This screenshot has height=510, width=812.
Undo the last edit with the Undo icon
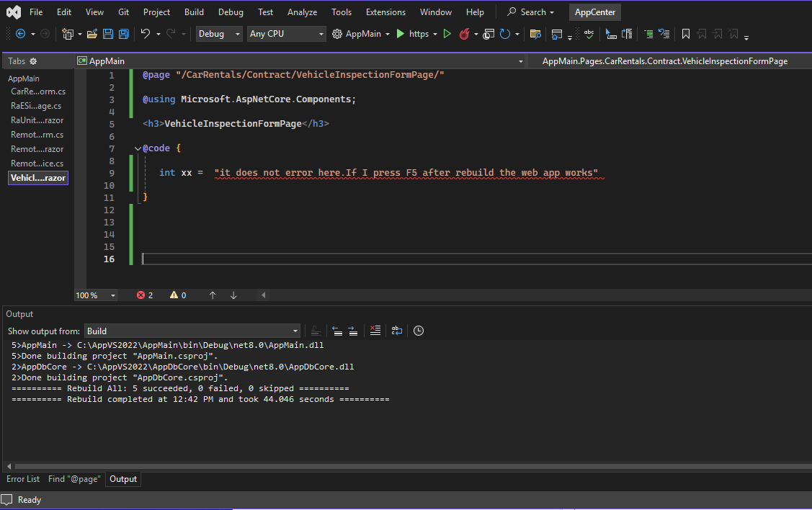[146, 34]
